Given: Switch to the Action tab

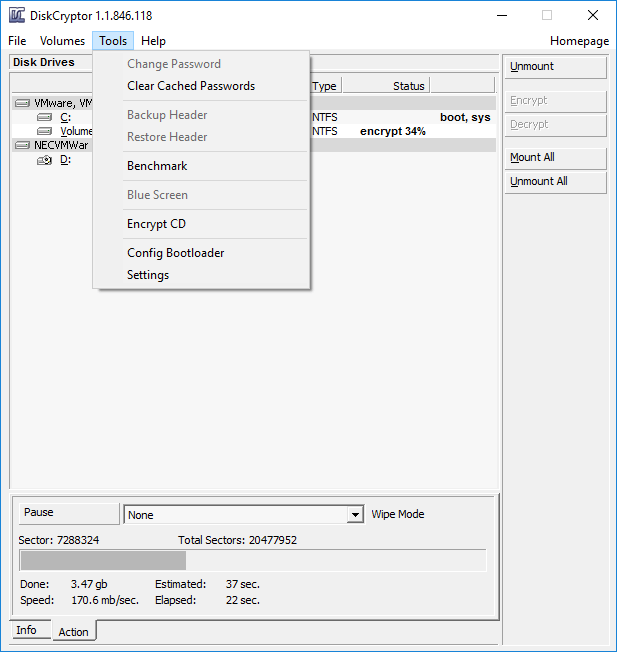Looking at the screenshot, I should point(74,632).
